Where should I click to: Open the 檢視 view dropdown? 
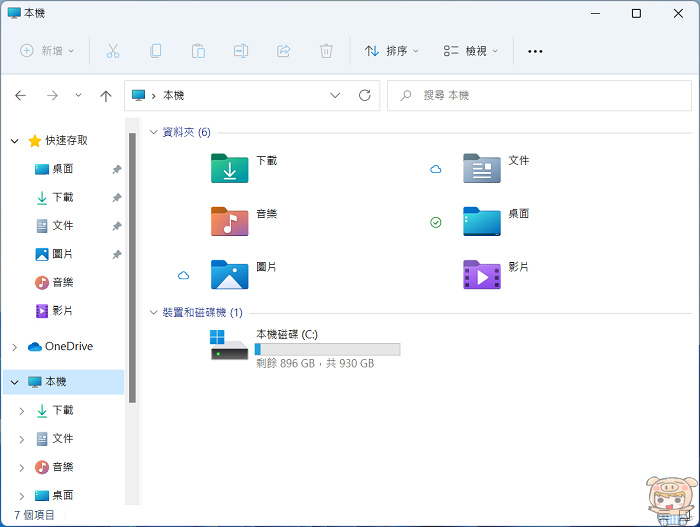click(x=470, y=50)
